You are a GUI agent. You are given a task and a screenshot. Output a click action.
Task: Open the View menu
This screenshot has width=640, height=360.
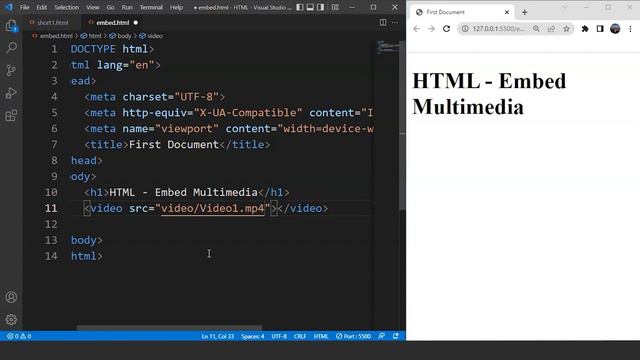pos(93,7)
